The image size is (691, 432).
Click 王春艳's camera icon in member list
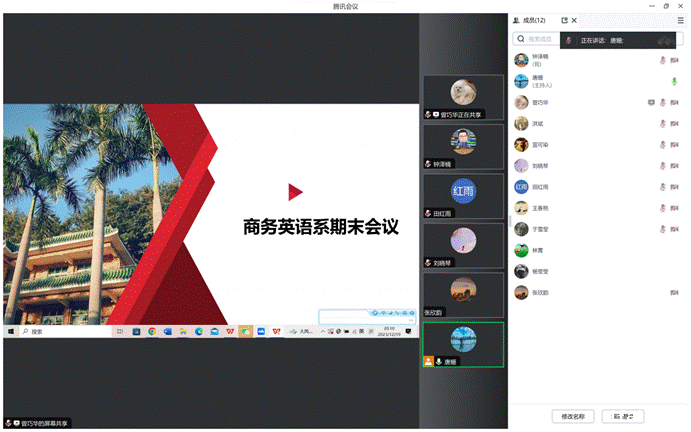pyautogui.click(x=675, y=208)
